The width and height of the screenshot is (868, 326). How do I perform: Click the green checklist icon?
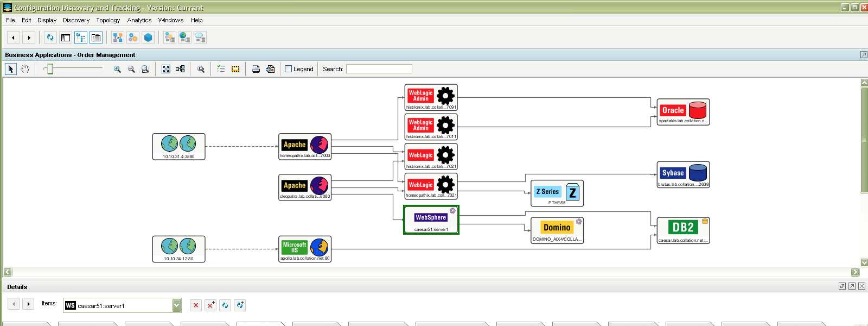tap(221, 69)
